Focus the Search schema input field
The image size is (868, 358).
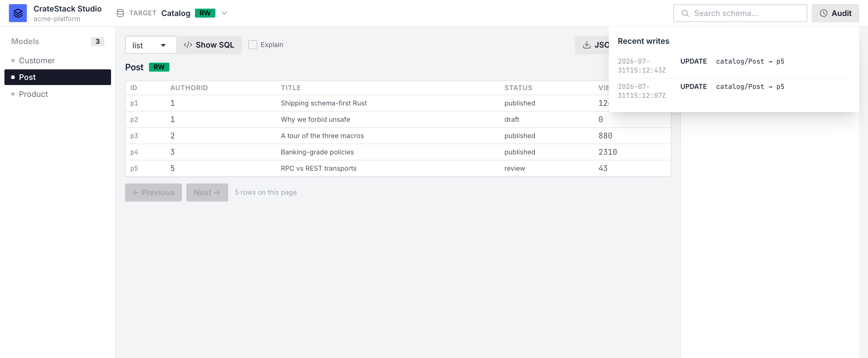pyautogui.click(x=740, y=13)
